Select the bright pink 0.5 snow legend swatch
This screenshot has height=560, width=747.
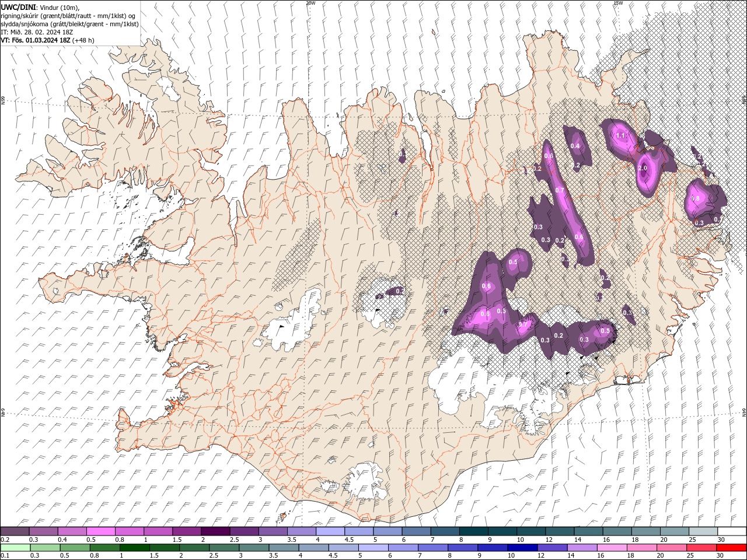click(x=101, y=531)
